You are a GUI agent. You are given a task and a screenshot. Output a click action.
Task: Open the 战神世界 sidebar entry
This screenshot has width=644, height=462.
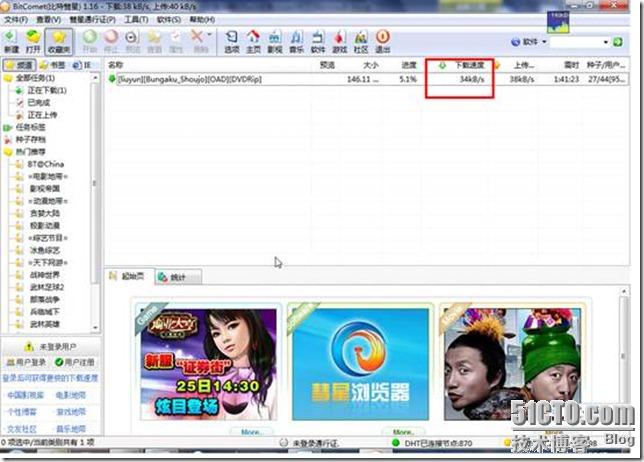tap(45, 275)
